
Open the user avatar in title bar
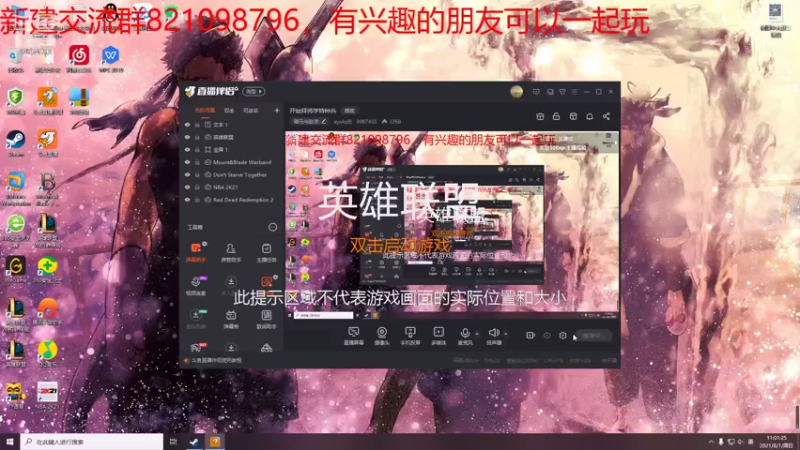click(x=516, y=92)
